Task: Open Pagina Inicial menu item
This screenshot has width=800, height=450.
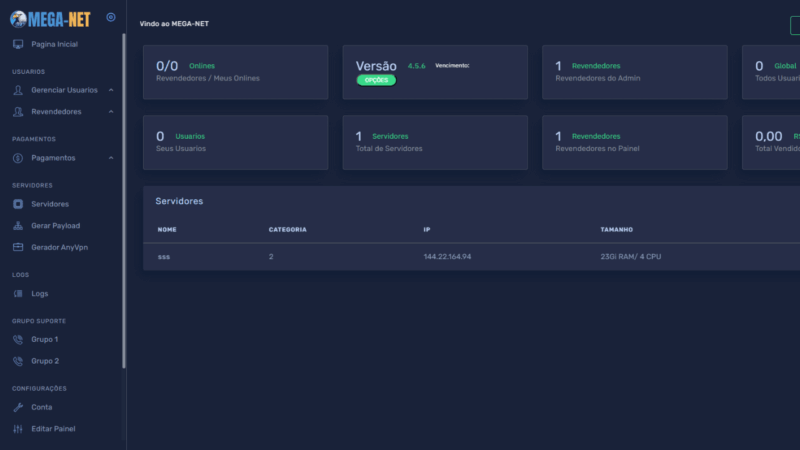Action: (x=55, y=44)
